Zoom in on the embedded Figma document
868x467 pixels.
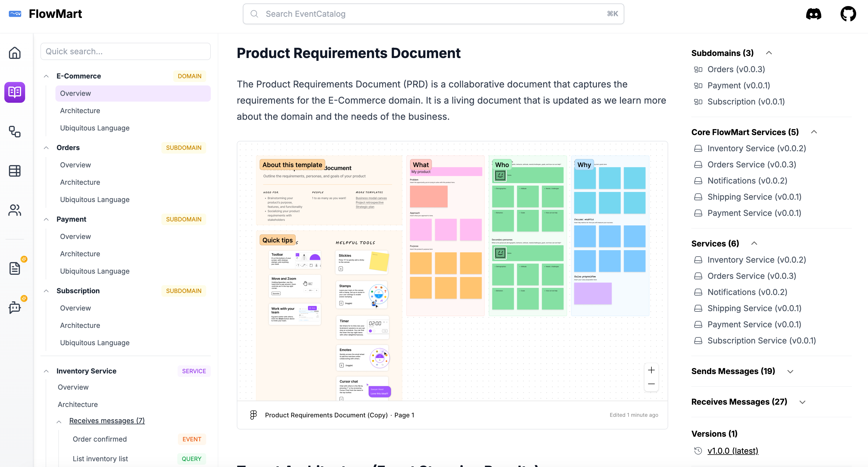tap(651, 370)
